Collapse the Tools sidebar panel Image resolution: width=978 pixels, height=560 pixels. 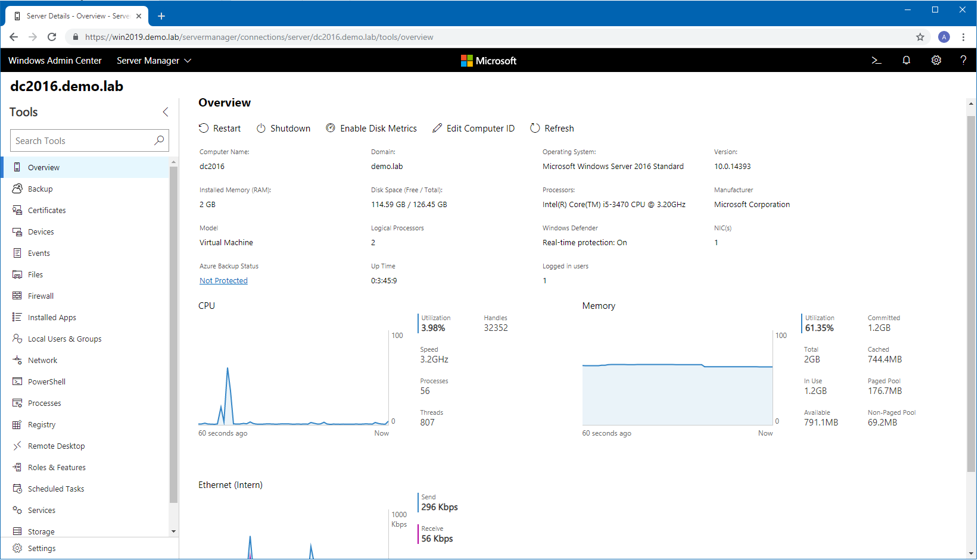pyautogui.click(x=165, y=111)
